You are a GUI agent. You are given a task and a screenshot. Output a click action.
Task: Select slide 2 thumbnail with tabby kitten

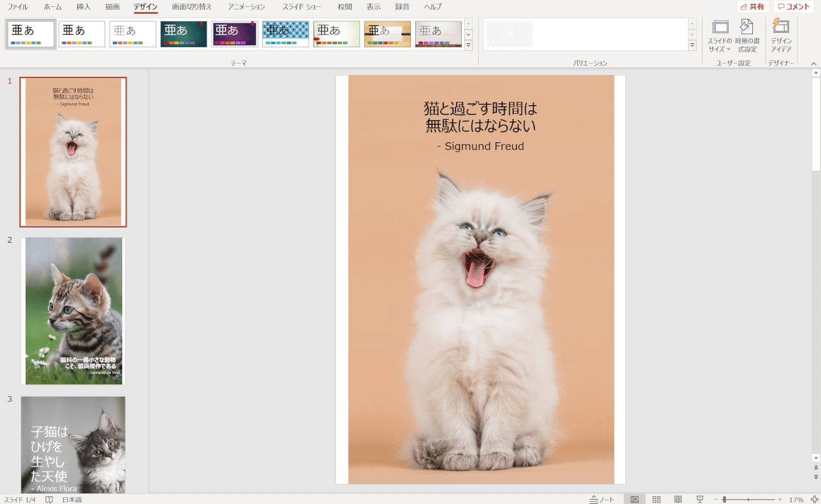pos(73,311)
